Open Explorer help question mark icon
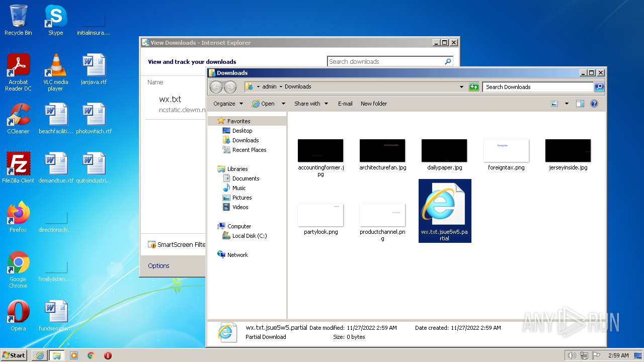This screenshot has height=362, width=644. [594, 104]
